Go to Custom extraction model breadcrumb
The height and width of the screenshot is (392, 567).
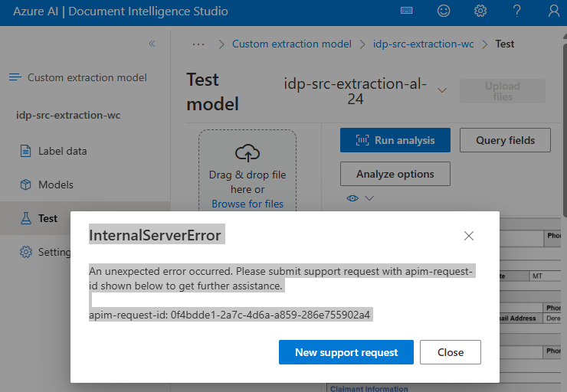[291, 44]
